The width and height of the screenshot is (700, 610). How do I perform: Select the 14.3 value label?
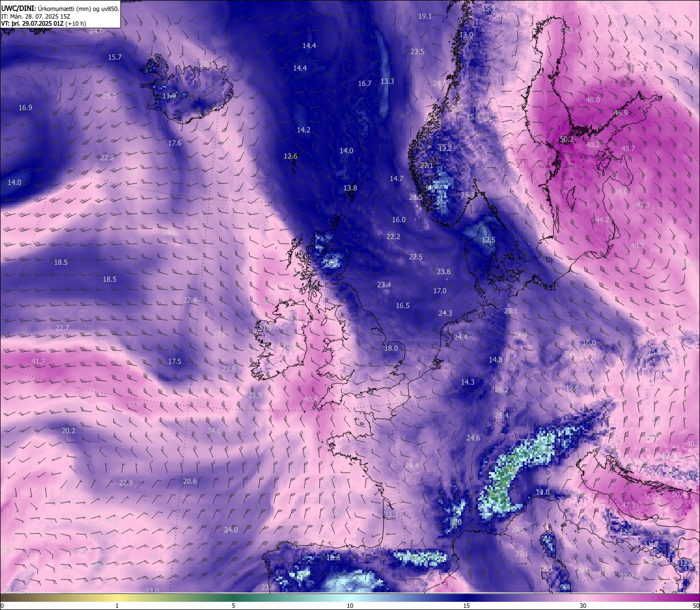pos(468,382)
